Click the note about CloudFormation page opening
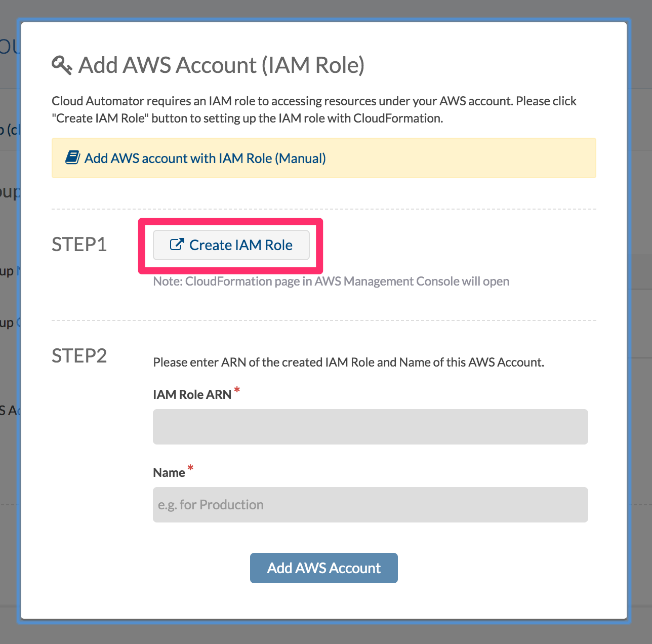Image resolution: width=652 pixels, height=644 pixels. coord(331,281)
